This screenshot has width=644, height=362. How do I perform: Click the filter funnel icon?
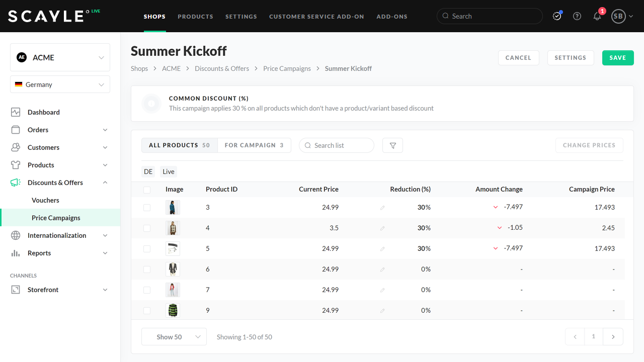tap(392, 145)
